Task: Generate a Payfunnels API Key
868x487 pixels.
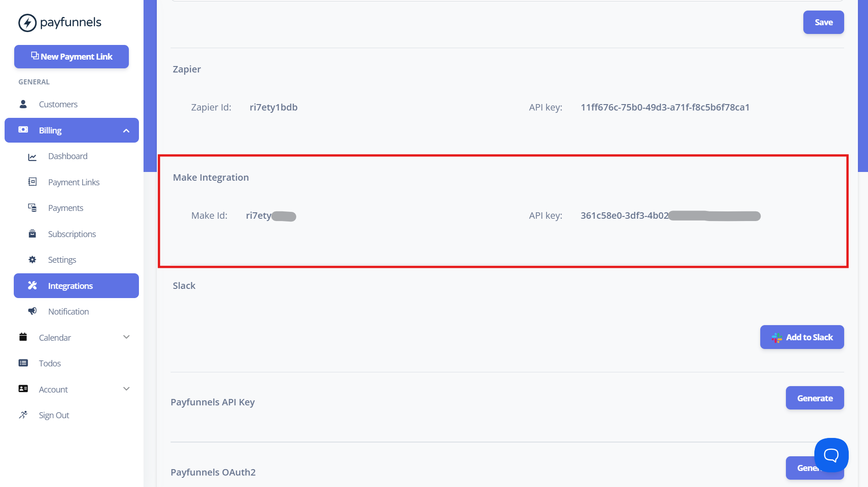Action: coord(815,398)
